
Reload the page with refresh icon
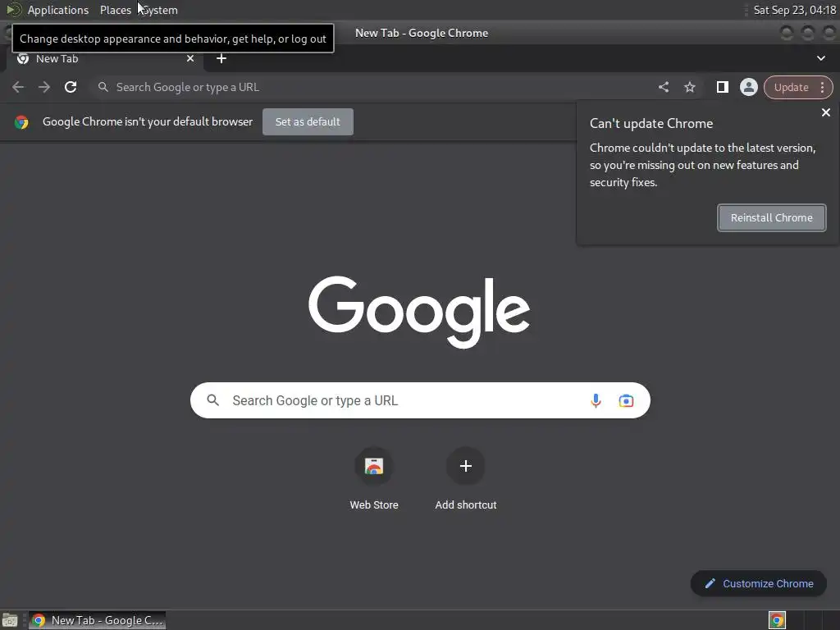71,87
